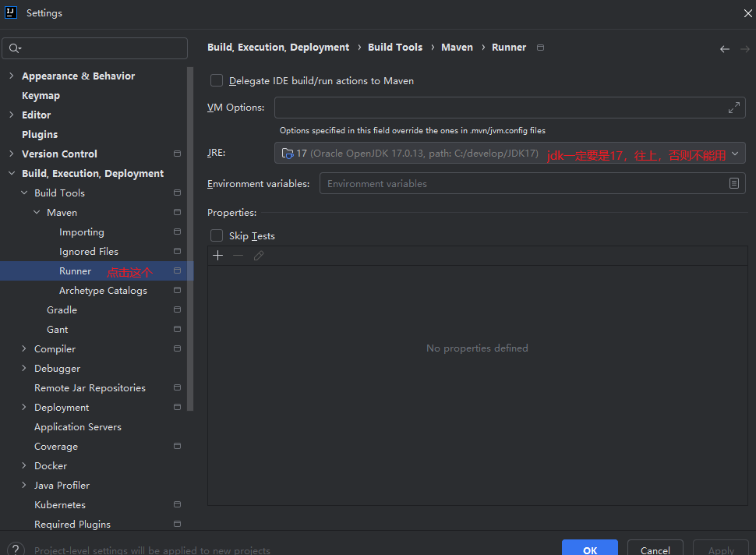Screen dimensions: 756x555
Task: Click project icon next to Remote Jar Repositories
Action: tap(177, 387)
